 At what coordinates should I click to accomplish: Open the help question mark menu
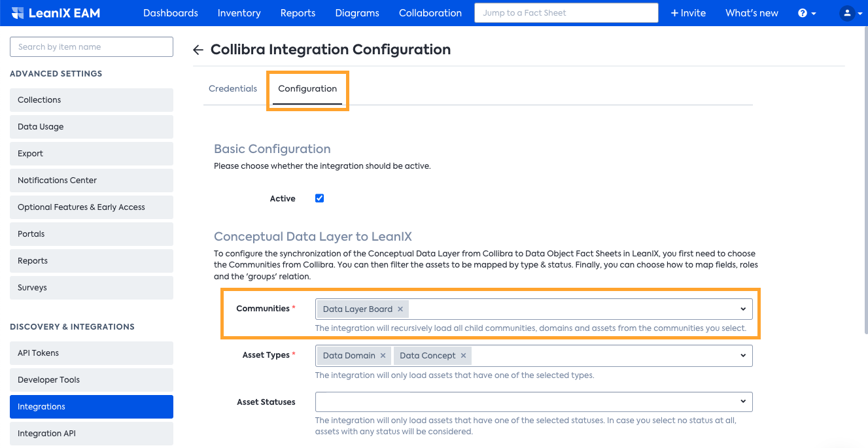click(x=807, y=13)
